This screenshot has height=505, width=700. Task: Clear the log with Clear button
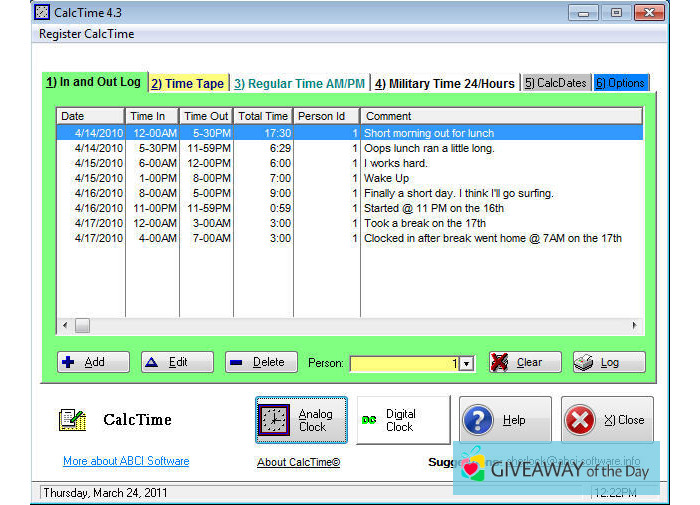point(525,362)
